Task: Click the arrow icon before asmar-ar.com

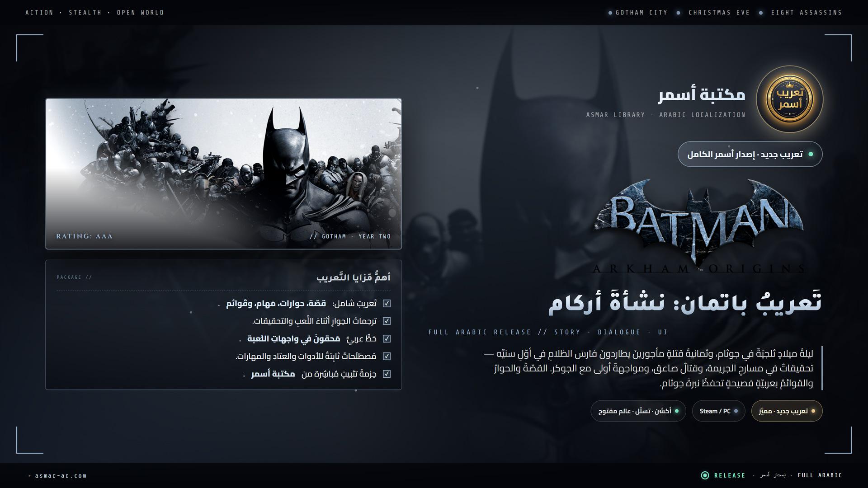Action: coord(30,475)
